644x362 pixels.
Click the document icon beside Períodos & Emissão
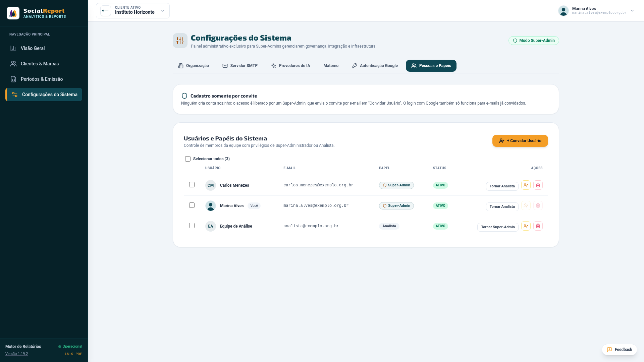click(13, 79)
